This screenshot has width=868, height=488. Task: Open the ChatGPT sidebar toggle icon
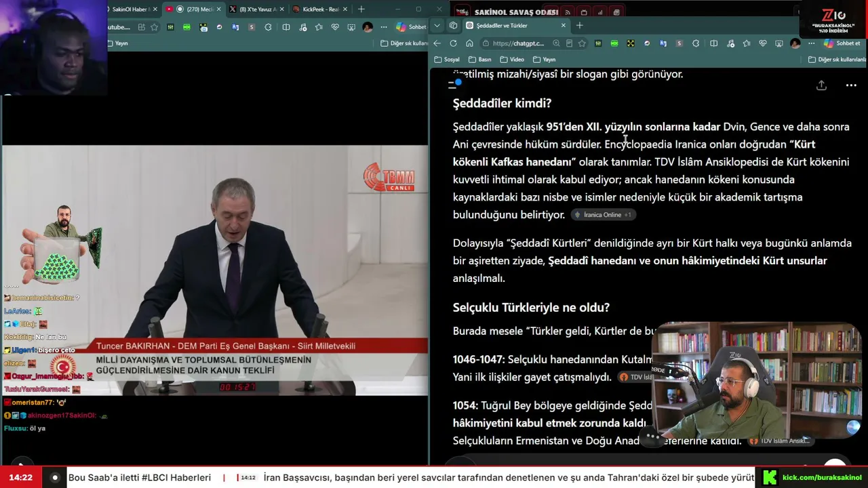click(x=454, y=85)
